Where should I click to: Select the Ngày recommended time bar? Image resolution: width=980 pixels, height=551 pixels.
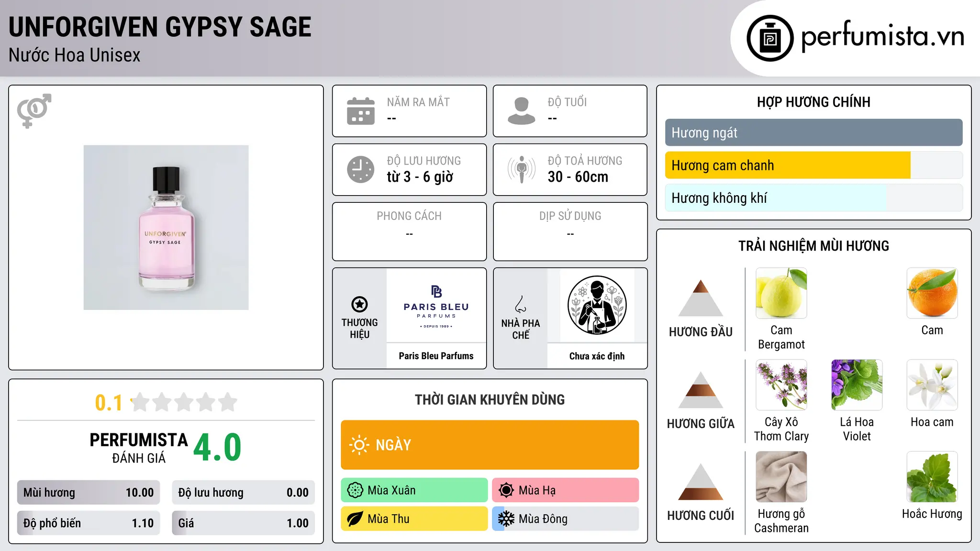pos(490,445)
